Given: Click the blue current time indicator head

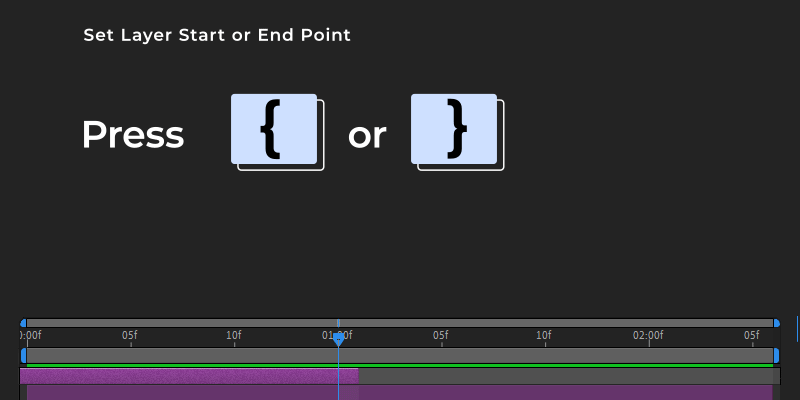Looking at the screenshot, I should 338,340.
